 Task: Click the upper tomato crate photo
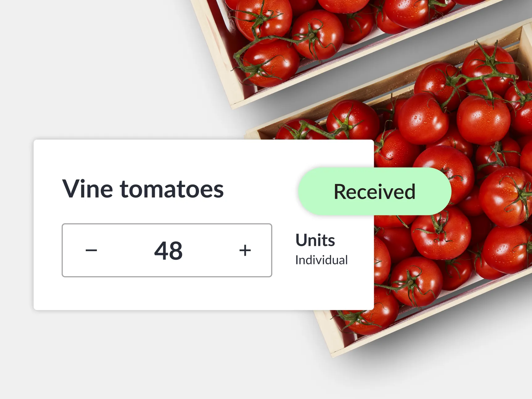click(308, 37)
